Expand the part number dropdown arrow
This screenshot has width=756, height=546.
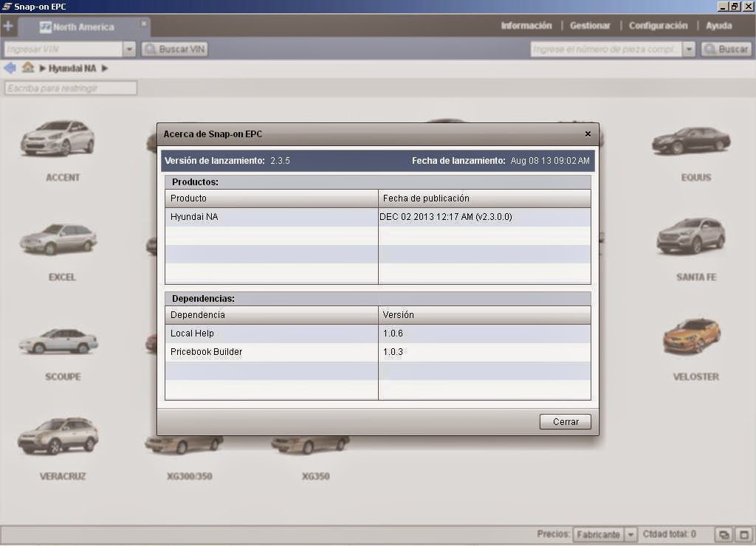tap(689, 49)
